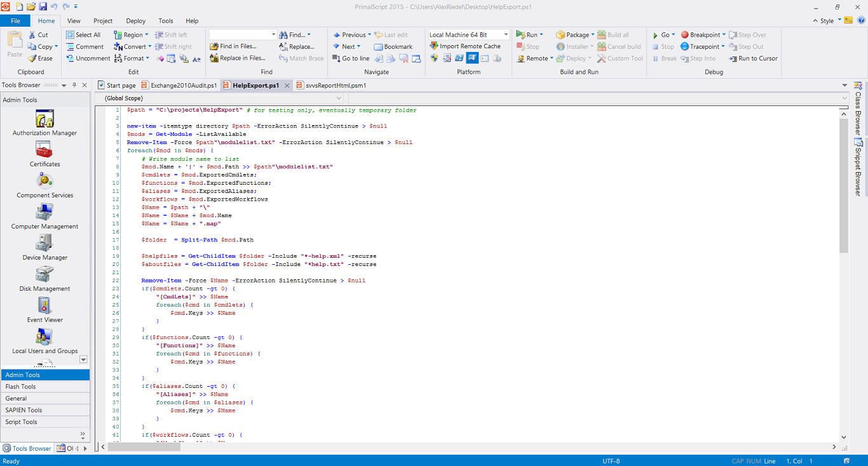The height and width of the screenshot is (466, 868).
Task: Save file using quick access disk icon
Action: [x=43, y=6]
